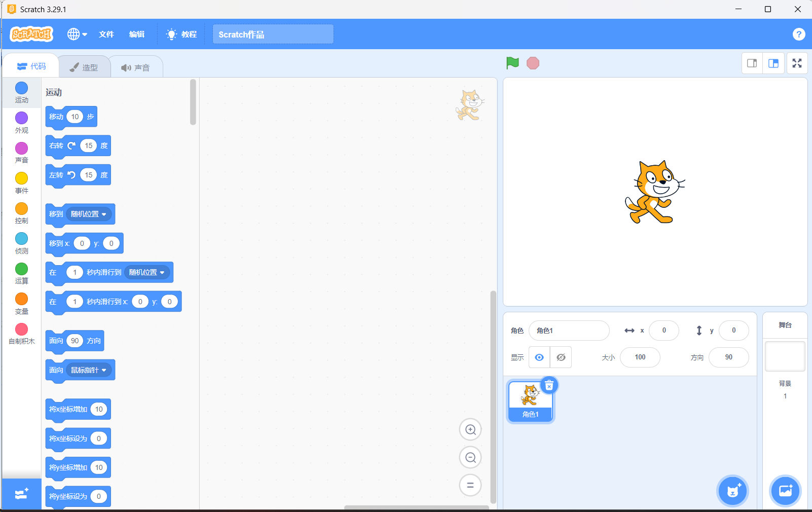Image resolution: width=812 pixels, height=512 pixels.
Task: Switch to the 造型 tab
Action: 84,67
